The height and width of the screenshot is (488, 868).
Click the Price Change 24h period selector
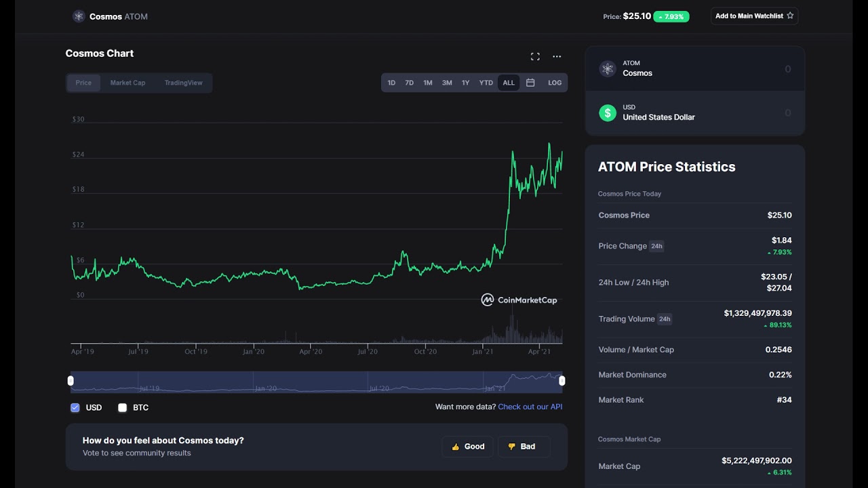656,246
